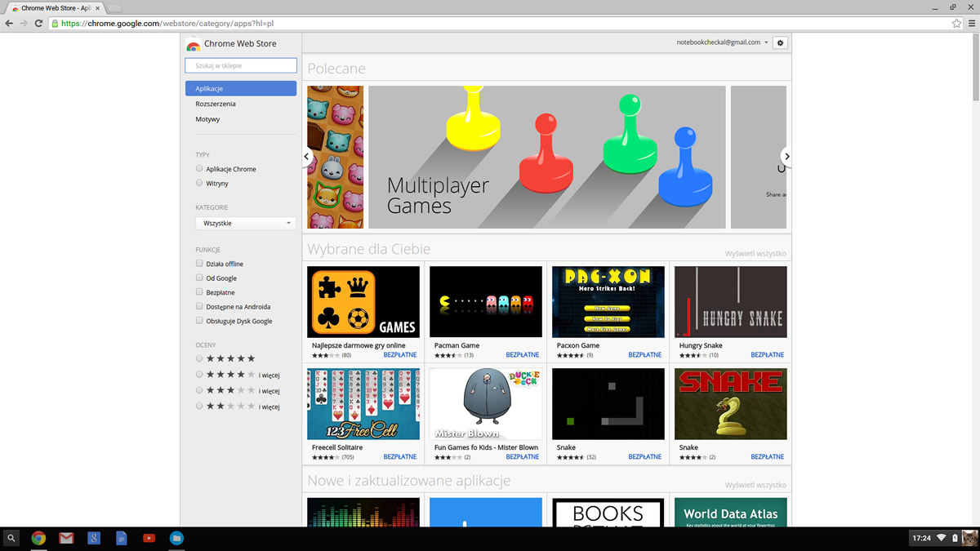Click the browser back arrow
The image size is (980, 551).
pyautogui.click(x=9, y=24)
